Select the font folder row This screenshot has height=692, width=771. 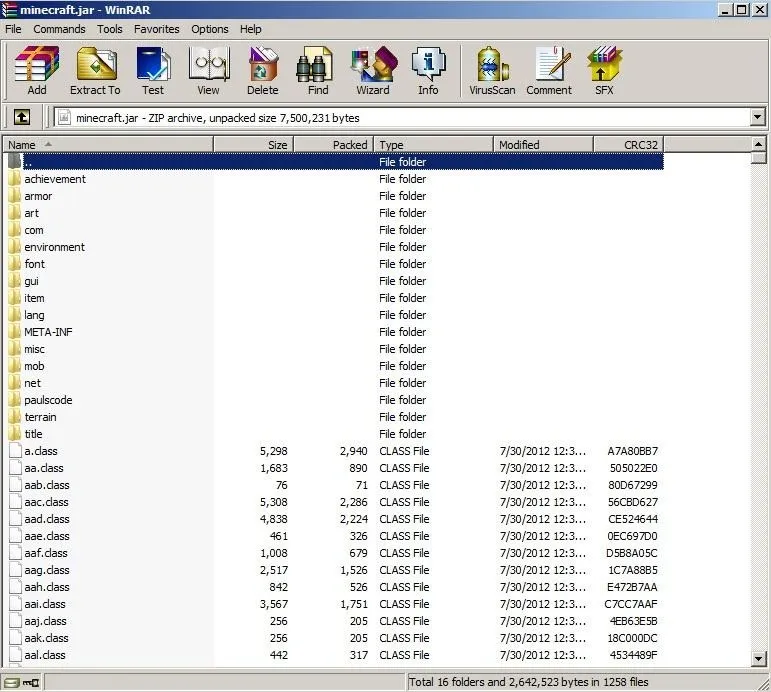[x=334, y=264]
